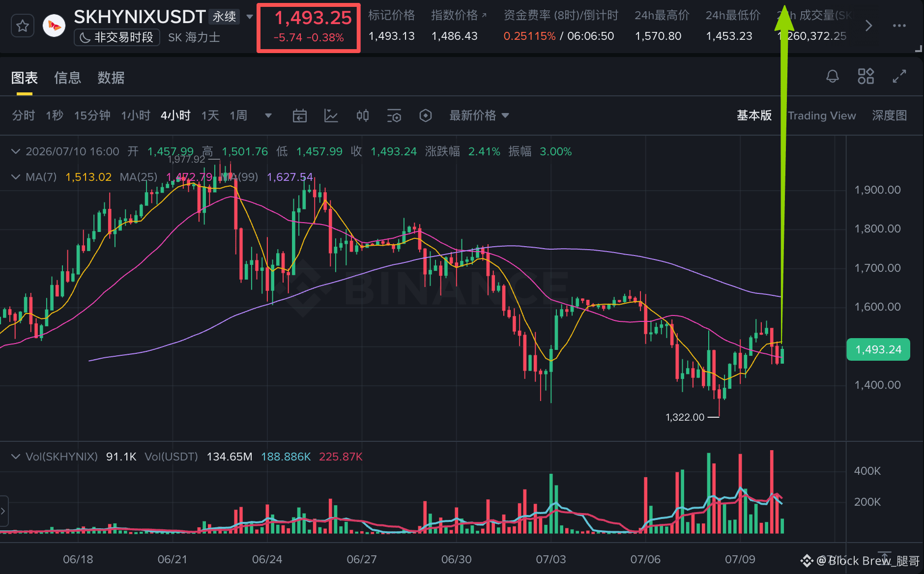Click the SK 海力士 name label
The image size is (924, 574).
click(x=194, y=37)
